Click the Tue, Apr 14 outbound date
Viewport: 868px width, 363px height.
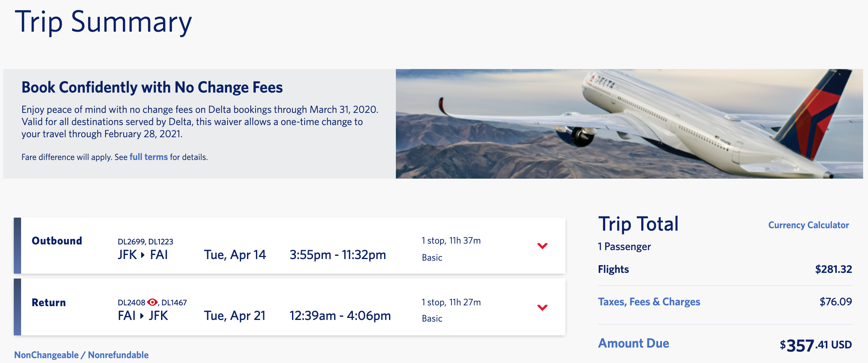(235, 255)
